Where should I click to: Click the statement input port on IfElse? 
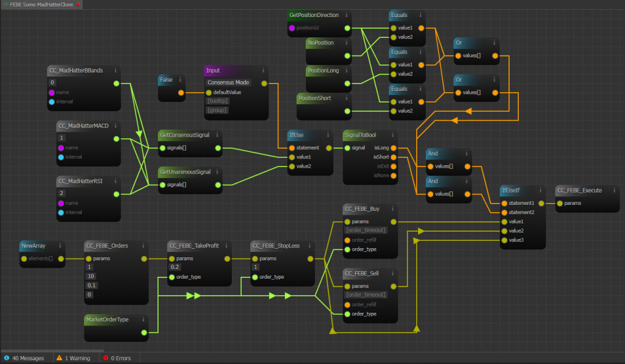coord(292,148)
